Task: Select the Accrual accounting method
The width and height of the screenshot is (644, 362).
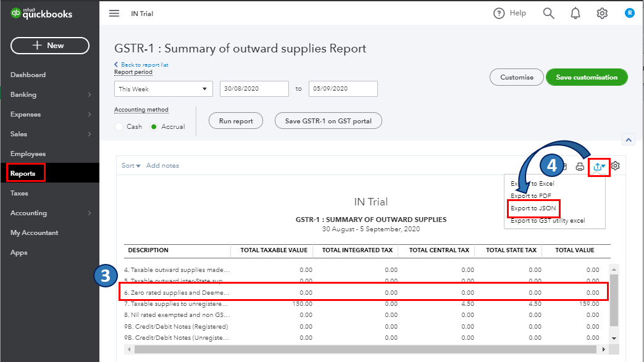Action: [154, 126]
